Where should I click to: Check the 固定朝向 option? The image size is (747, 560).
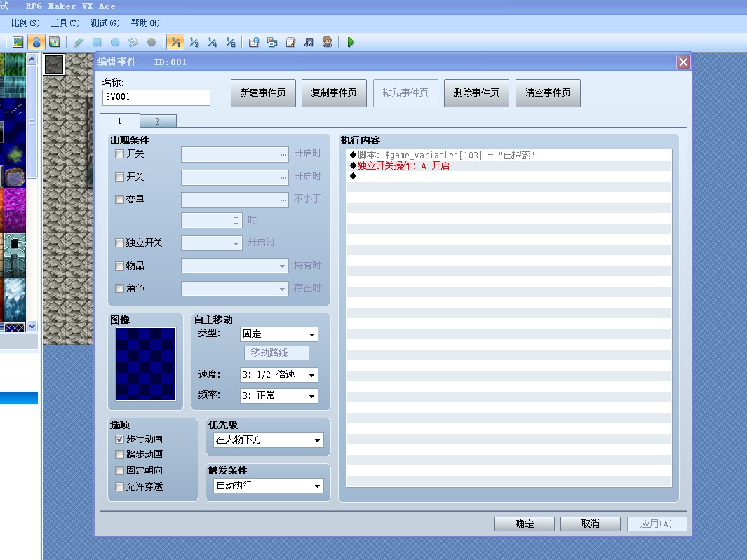(119, 470)
